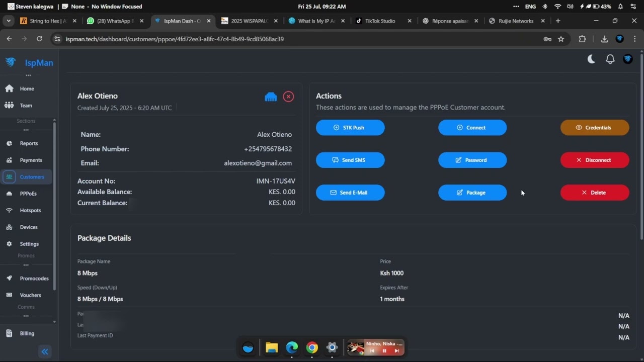Open the tab search dropdown
The image size is (644, 362).
point(9,21)
